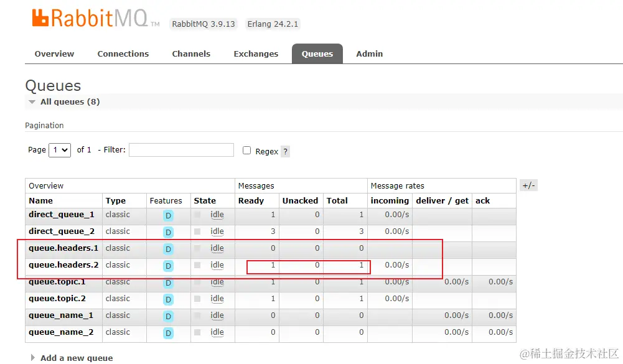Open the direct_queue_1 queue link
This screenshot has height=364, width=623.
pyautogui.click(x=61, y=215)
